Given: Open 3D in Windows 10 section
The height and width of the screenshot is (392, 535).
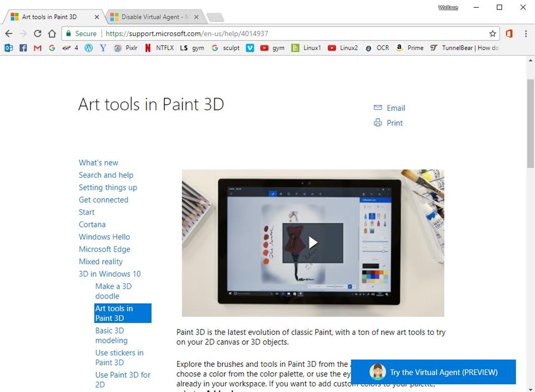Looking at the screenshot, I should pos(110,274).
